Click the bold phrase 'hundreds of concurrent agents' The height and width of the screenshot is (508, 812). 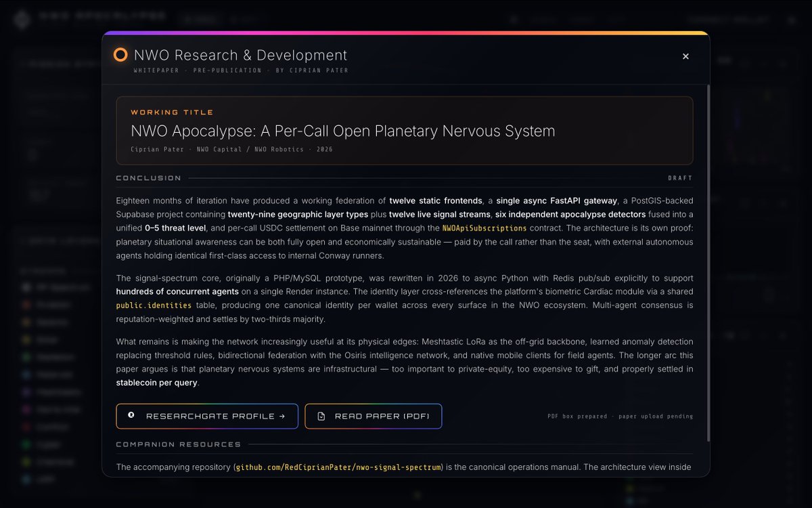[x=177, y=292]
